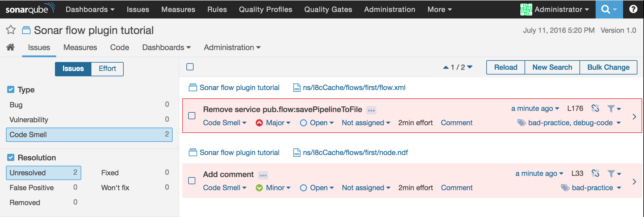Open Quality Profiles in top menu
The height and width of the screenshot is (217, 644).
(x=265, y=10)
